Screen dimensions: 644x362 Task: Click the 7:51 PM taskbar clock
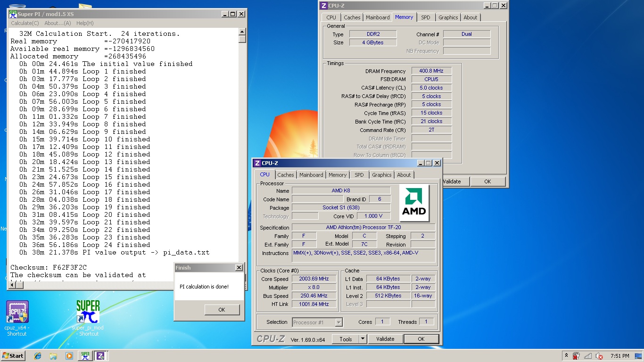tap(620, 356)
